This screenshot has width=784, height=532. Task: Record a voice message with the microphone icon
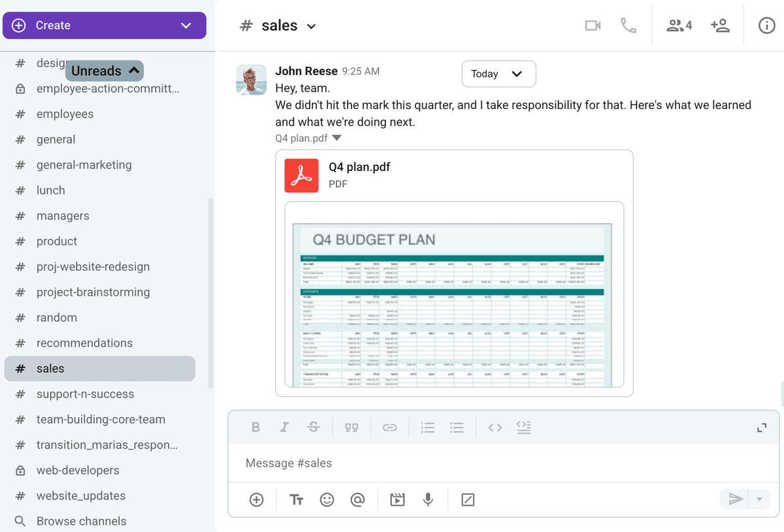[428, 499]
